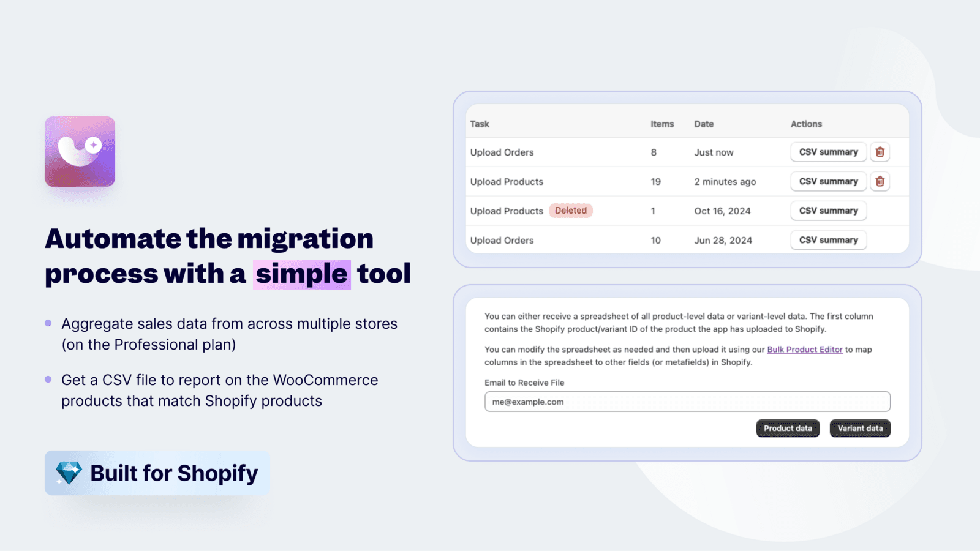Open the Bulk Product Editor link
Image resolution: width=980 pixels, height=551 pixels.
[804, 349]
